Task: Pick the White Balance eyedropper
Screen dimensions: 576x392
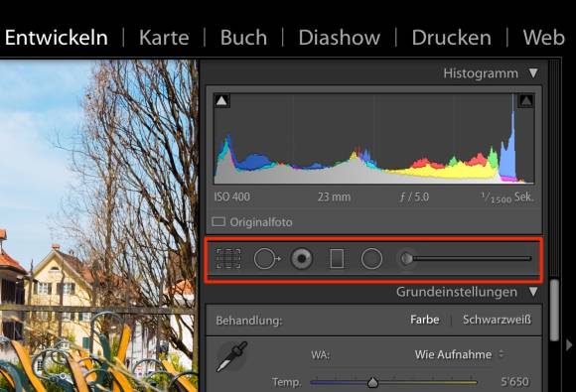Action: tap(231, 356)
